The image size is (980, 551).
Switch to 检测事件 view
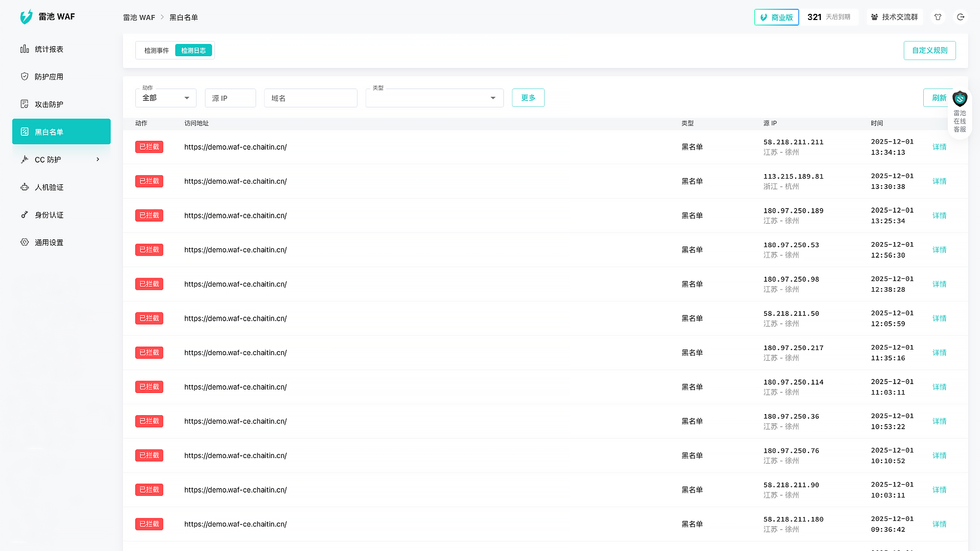point(156,51)
